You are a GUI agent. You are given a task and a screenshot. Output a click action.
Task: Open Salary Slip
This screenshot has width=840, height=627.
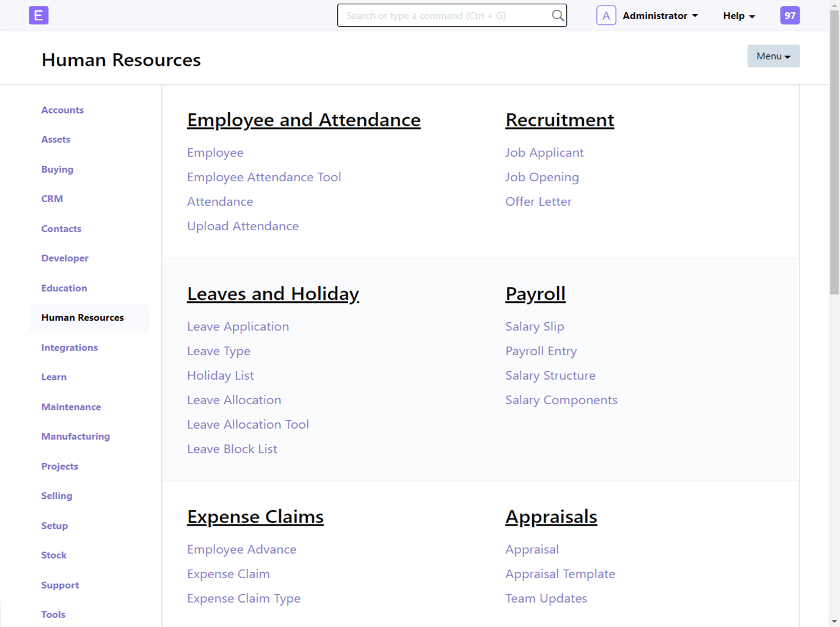tap(535, 326)
